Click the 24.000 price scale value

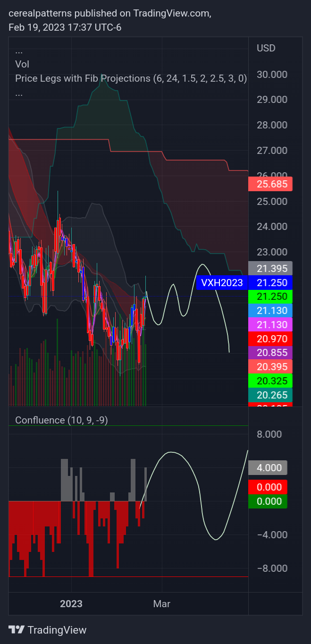point(272,227)
